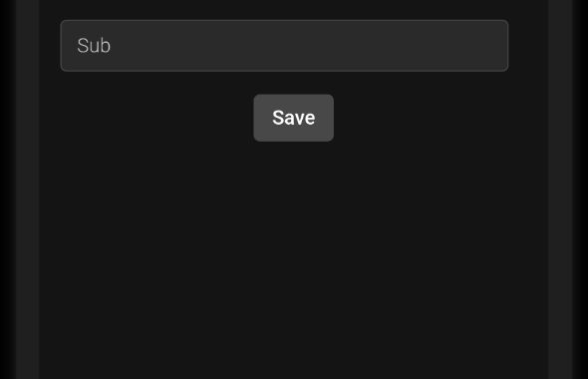Submit the form using Save
Screen dimensions: 588x379
point(293,118)
